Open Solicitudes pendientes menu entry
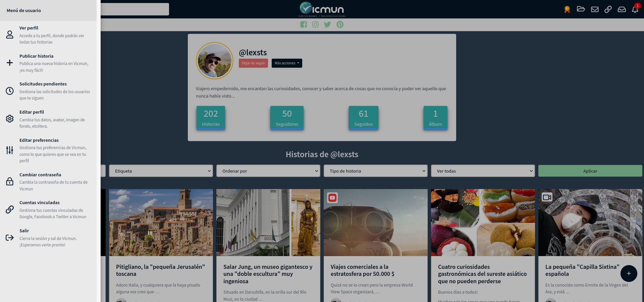The height and width of the screenshot is (302, 644). tap(48, 91)
